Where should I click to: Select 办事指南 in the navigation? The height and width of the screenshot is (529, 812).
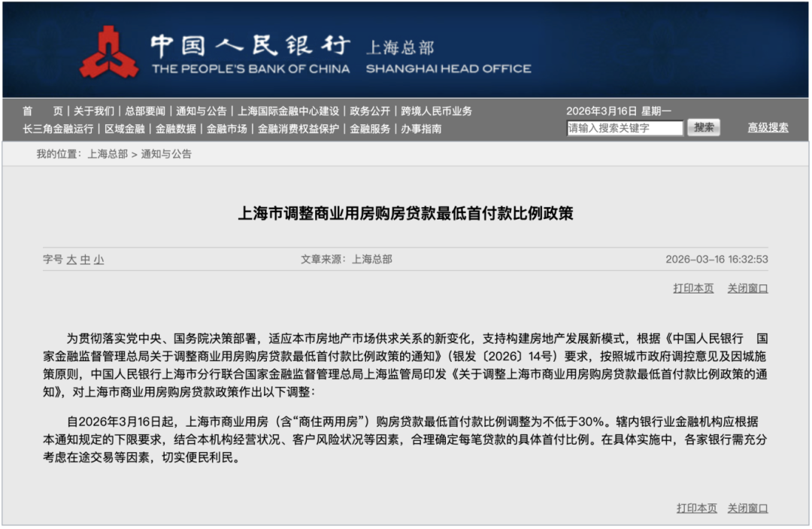tap(421, 128)
